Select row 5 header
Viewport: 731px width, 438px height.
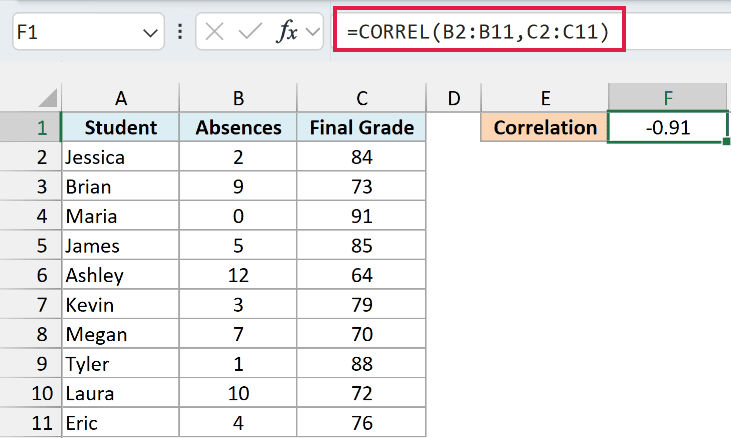point(31,246)
